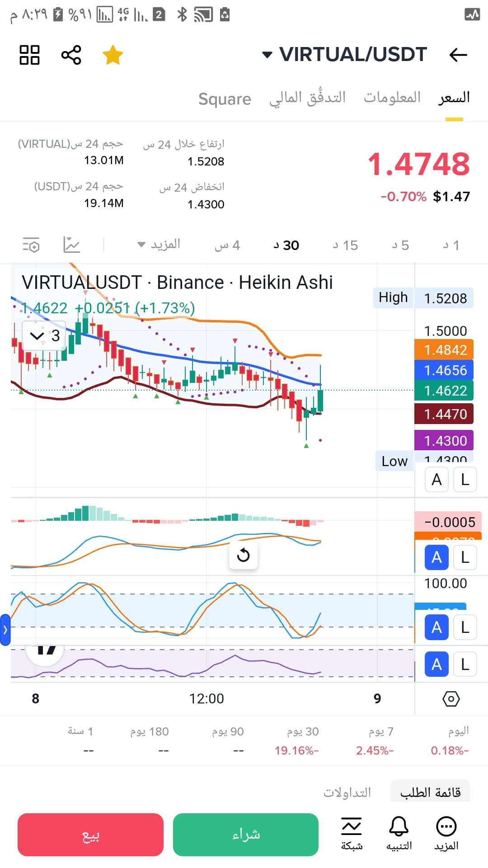
Task: Toggle auto scale A on the bottom RSI pane
Action: [436, 664]
